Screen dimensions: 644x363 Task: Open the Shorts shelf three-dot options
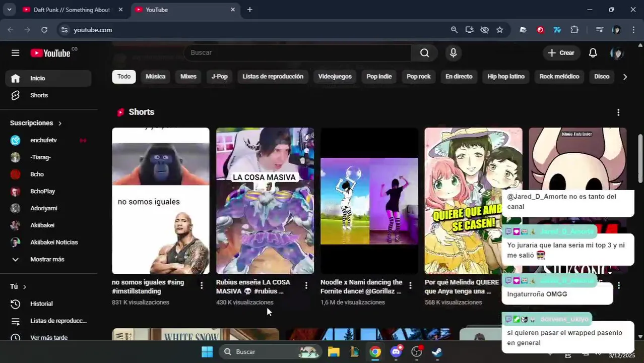click(618, 112)
